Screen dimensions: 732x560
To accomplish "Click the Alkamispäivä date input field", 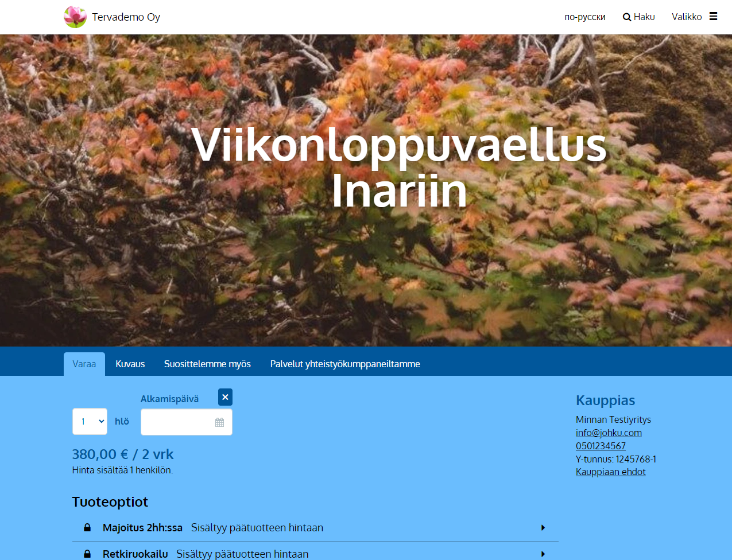I will 187,422.
